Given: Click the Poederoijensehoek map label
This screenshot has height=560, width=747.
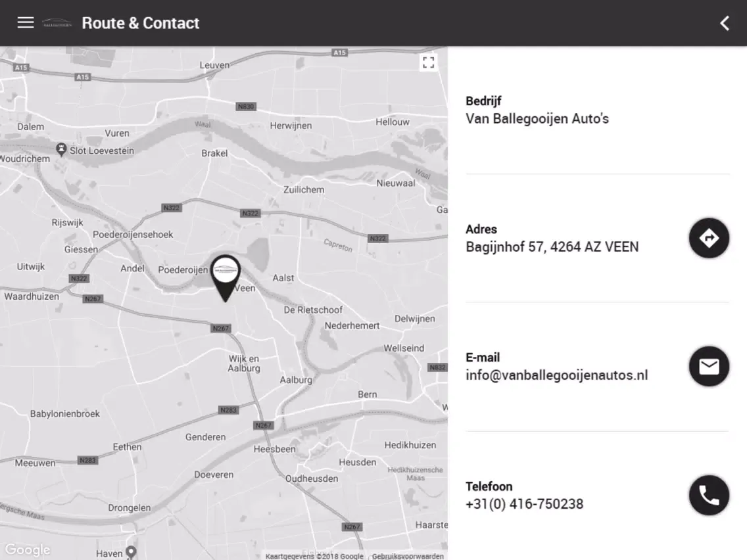Looking at the screenshot, I should (133, 234).
